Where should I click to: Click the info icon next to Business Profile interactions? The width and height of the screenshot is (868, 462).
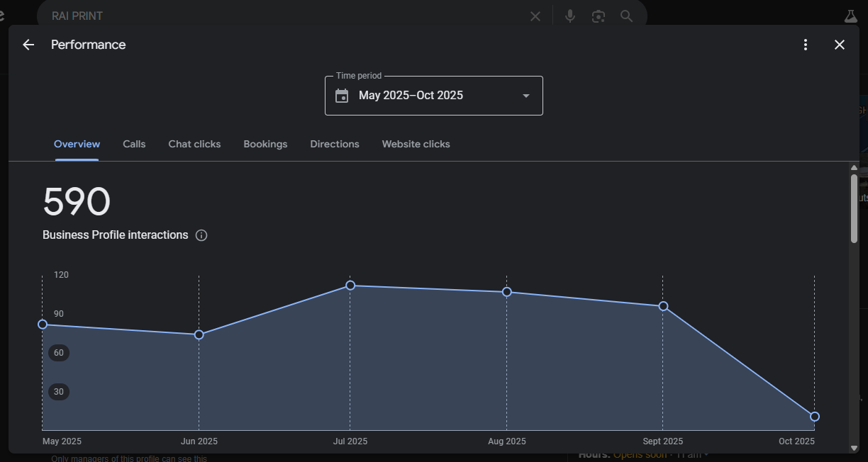[201, 235]
